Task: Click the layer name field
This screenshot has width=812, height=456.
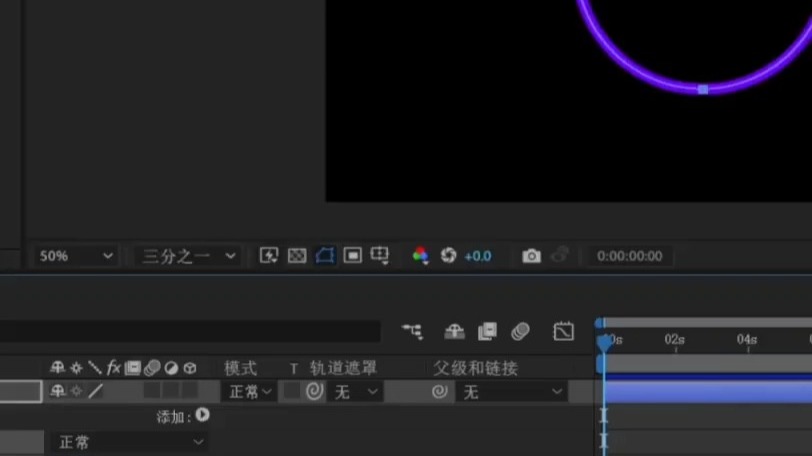Action: coord(21,391)
